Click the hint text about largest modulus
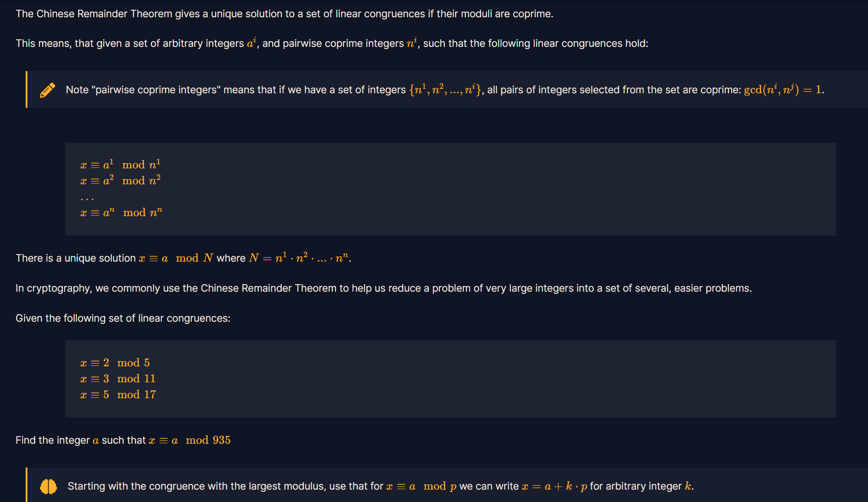This screenshot has width=868, height=502. pos(380,486)
